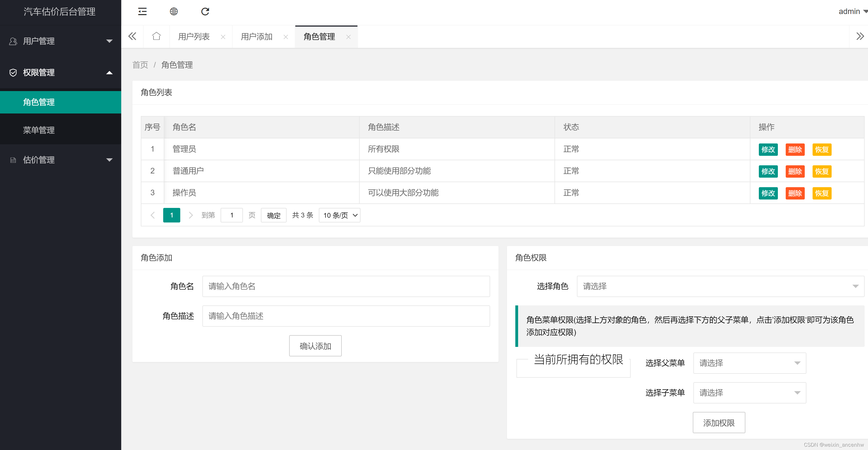Viewport: 868px width, 450px height.
Task: Click the 添加权限 button
Action: (x=719, y=423)
